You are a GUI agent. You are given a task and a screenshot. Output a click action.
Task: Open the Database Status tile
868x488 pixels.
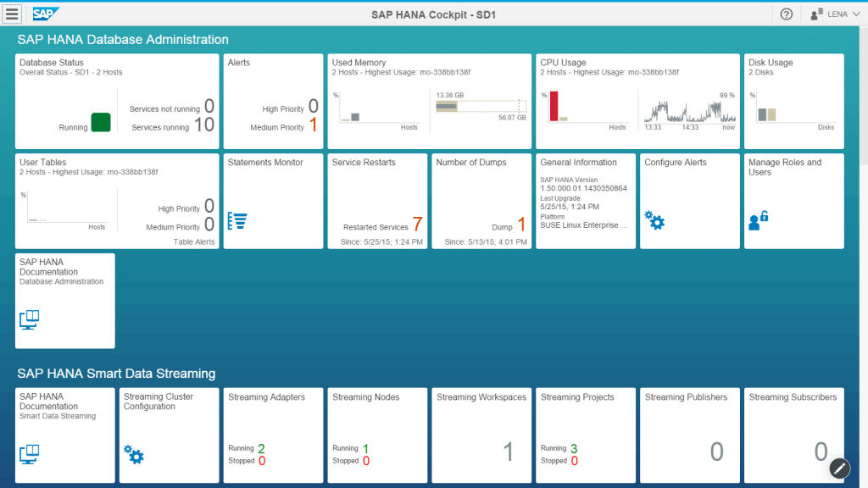(x=115, y=101)
